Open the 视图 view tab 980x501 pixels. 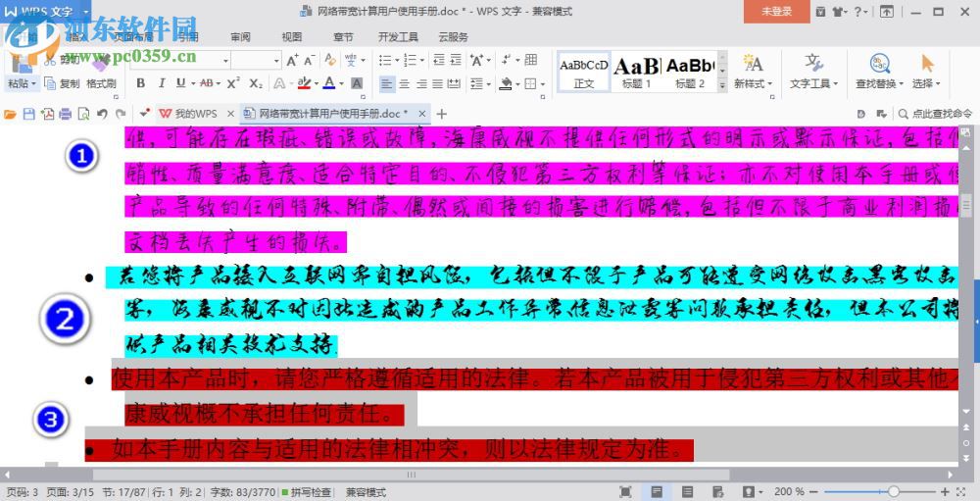pos(291,37)
